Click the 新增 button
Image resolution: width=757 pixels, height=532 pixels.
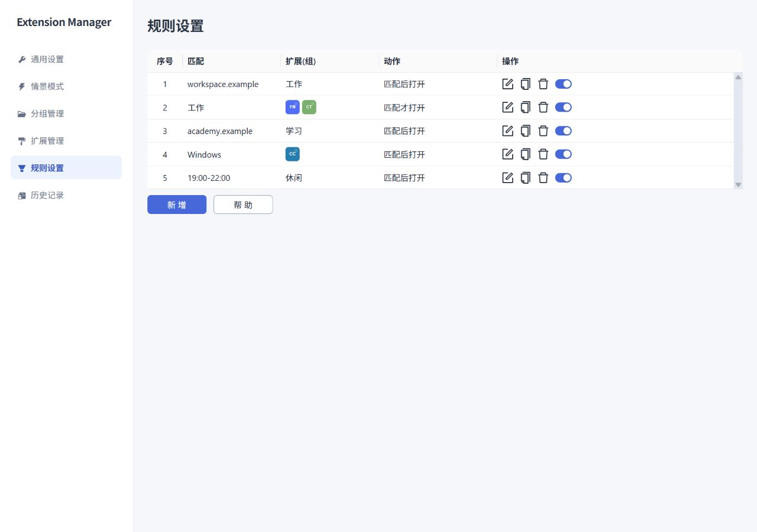coord(177,205)
